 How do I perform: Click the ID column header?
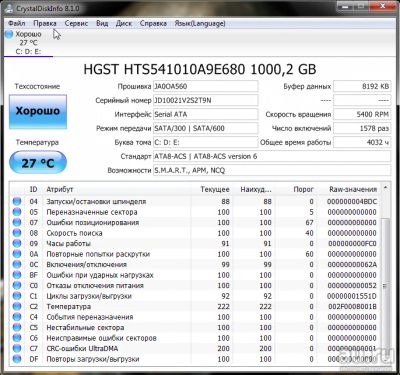[x=33, y=189]
